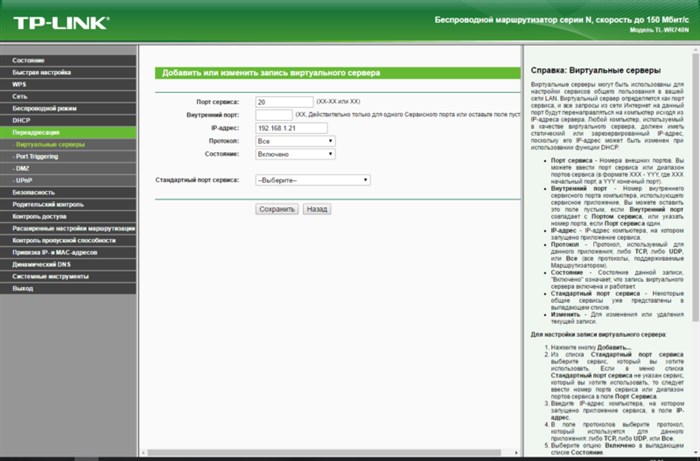Open the Состояние menu in sidebar
700x461 pixels.
click(68, 60)
